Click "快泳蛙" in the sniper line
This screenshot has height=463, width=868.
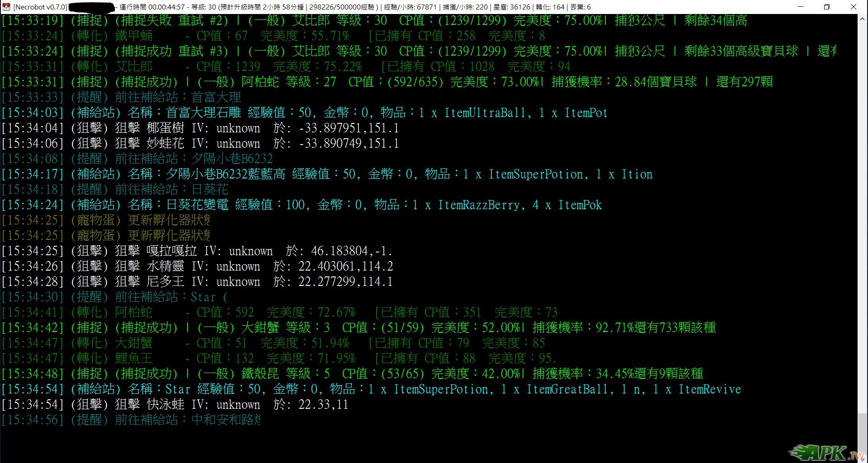tap(165, 405)
